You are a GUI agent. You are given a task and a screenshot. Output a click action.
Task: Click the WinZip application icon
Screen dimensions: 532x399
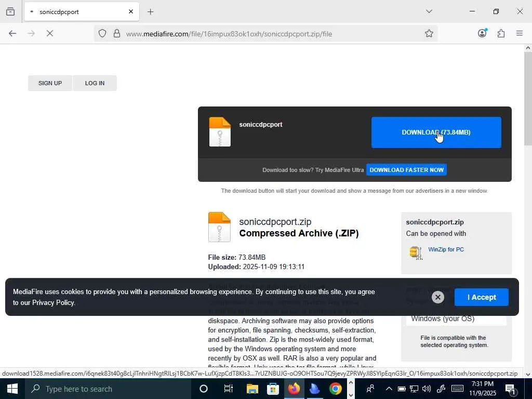click(x=416, y=253)
